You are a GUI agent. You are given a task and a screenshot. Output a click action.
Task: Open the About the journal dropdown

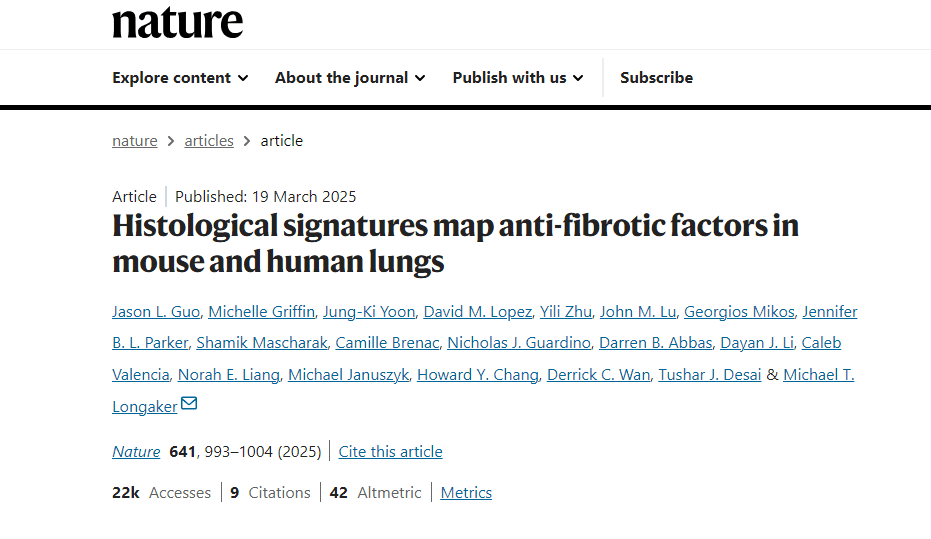point(350,78)
